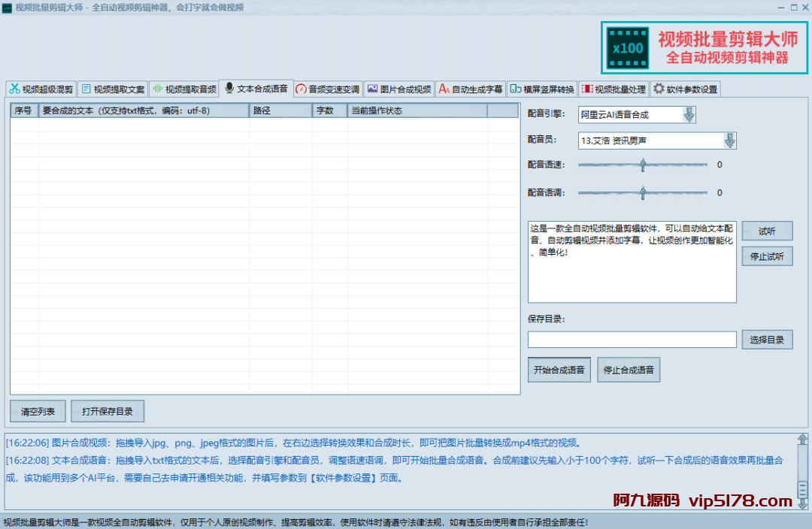Click the letter icon on 自动生成字幕 tab
Image resolution: width=812 pixels, height=529 pixels.
pyautogui.click(x=444, y=89)
